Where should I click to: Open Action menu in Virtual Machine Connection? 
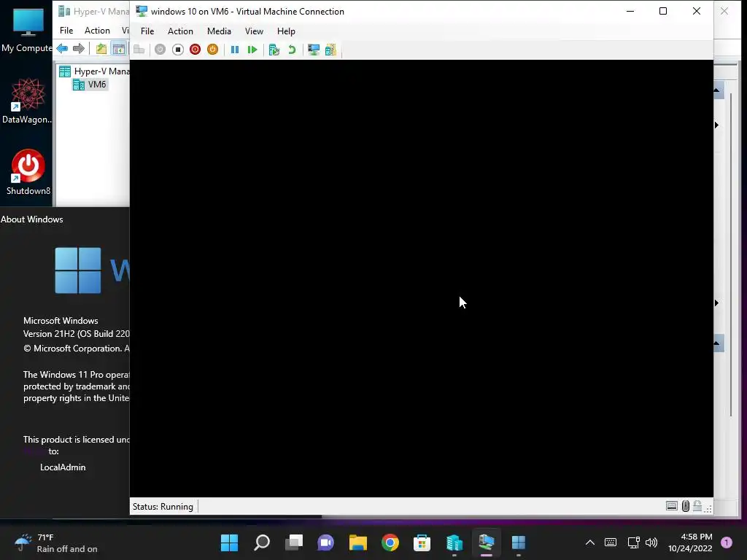coord(180,31)
